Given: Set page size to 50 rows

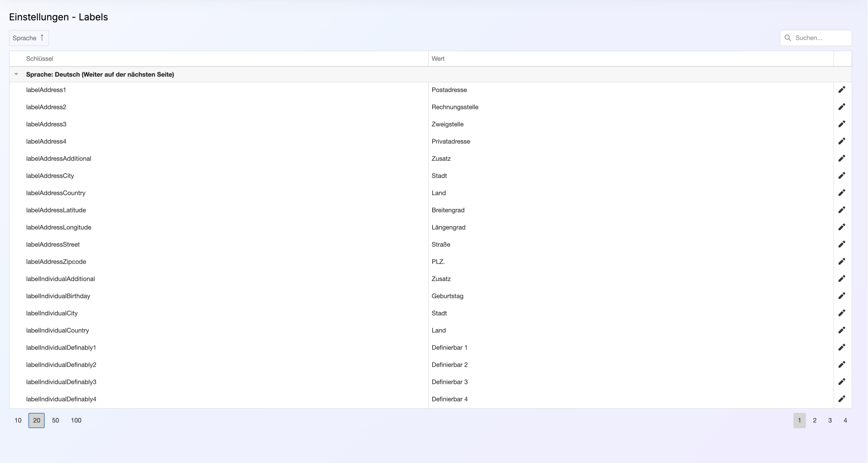Looking at the screenshot, I should (x=56, y=420).
